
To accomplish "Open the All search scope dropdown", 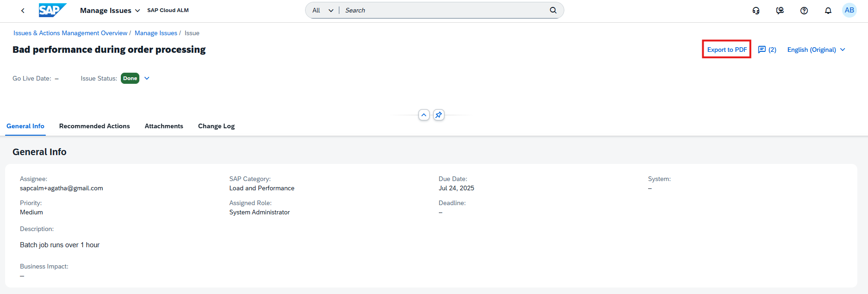I will [323, 10].
